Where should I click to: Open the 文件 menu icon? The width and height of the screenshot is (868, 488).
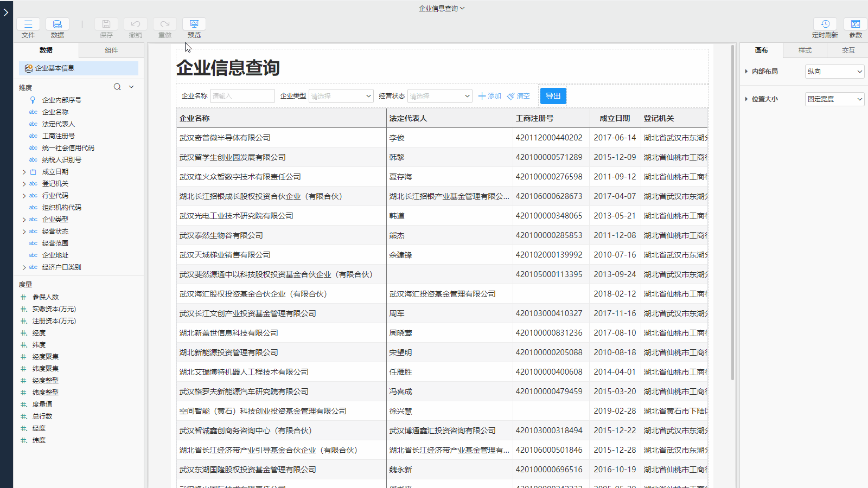28,24
